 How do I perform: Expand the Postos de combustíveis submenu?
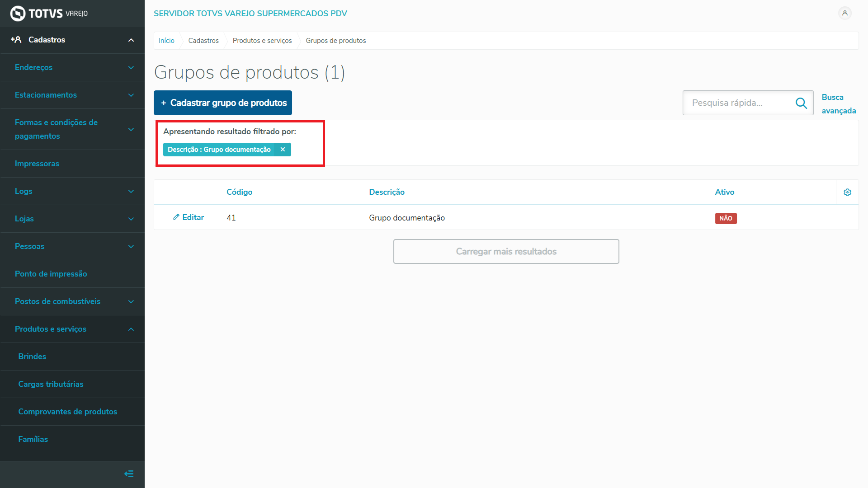[131, 302]
